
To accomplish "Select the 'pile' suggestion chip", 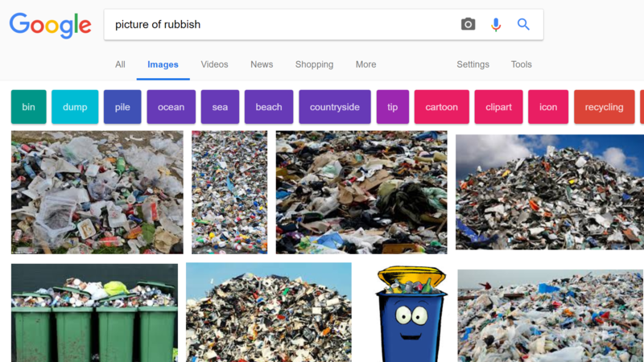I will [x=122, y=107].
